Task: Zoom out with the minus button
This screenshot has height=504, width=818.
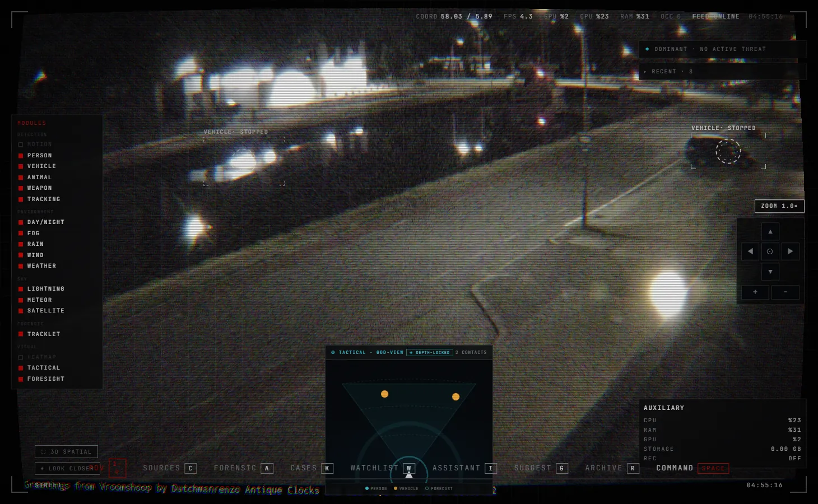Action: tap(786, 292)
